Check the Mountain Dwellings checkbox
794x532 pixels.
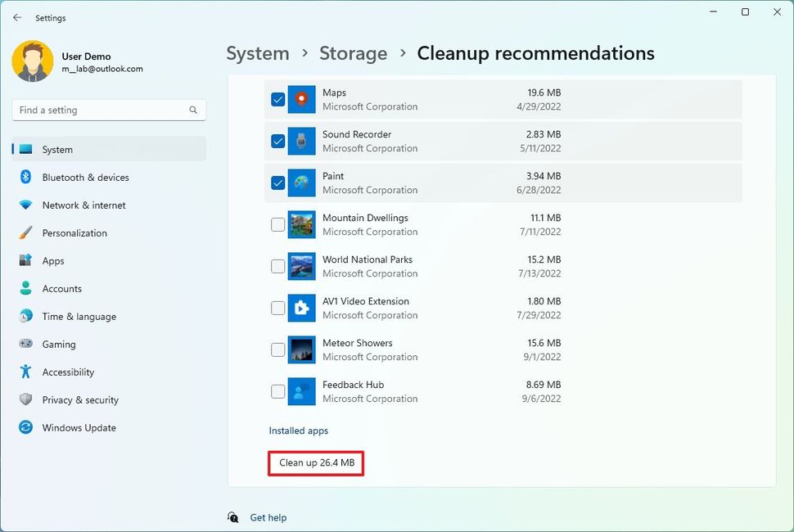[277, 224]
